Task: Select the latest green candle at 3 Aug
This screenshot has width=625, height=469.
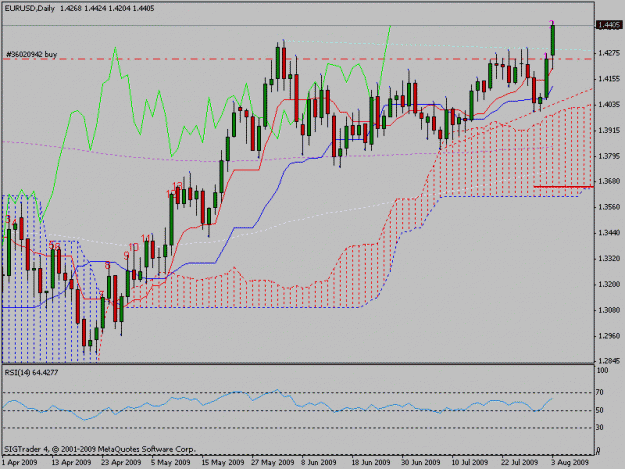Action: 553,40
